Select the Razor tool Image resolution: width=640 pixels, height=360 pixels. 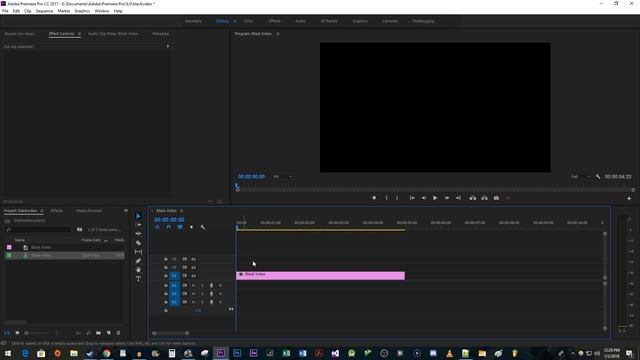pos(138,243)
